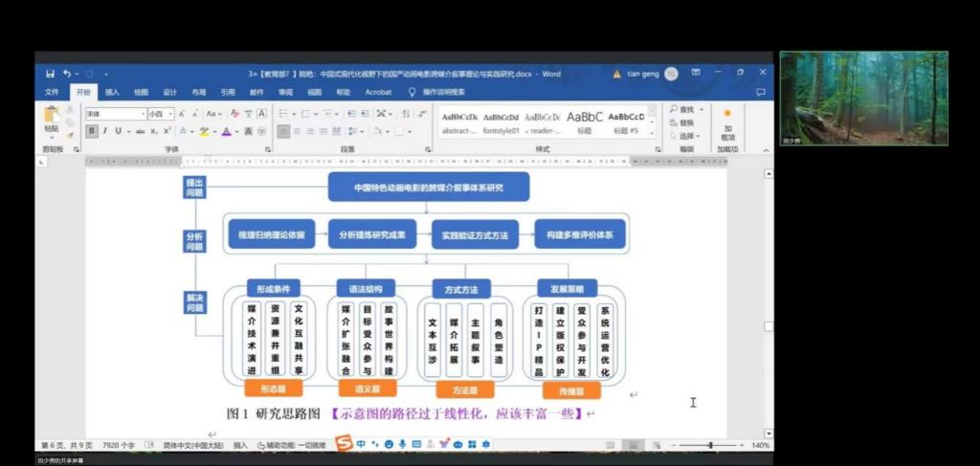
Task: Click the 替换 replace button
Action: point(683,122)
